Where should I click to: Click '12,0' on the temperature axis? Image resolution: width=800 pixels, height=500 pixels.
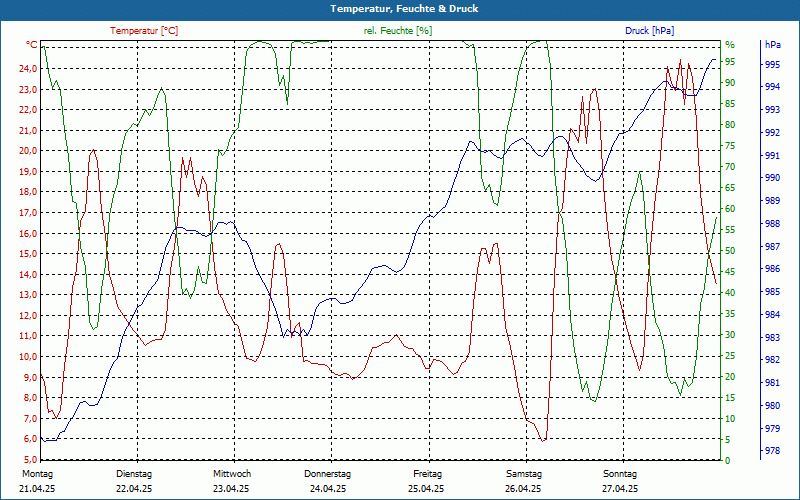point(28,315)
